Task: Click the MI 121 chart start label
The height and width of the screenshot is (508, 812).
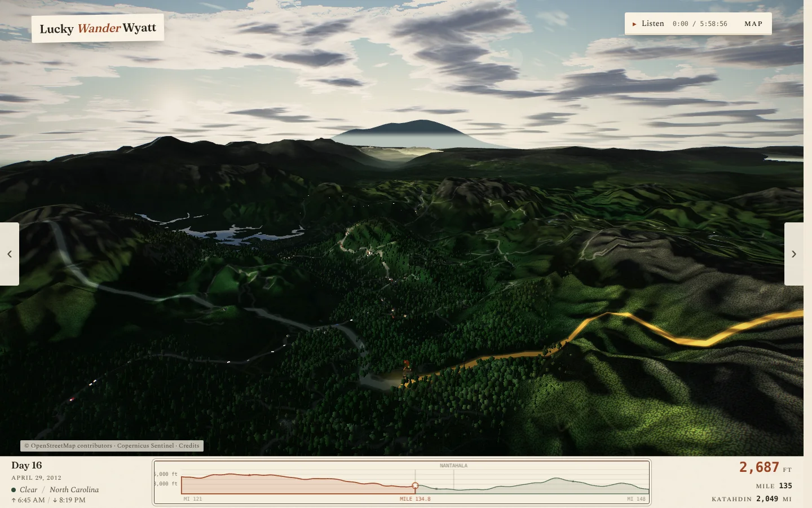Action: [x=193, y=499]
